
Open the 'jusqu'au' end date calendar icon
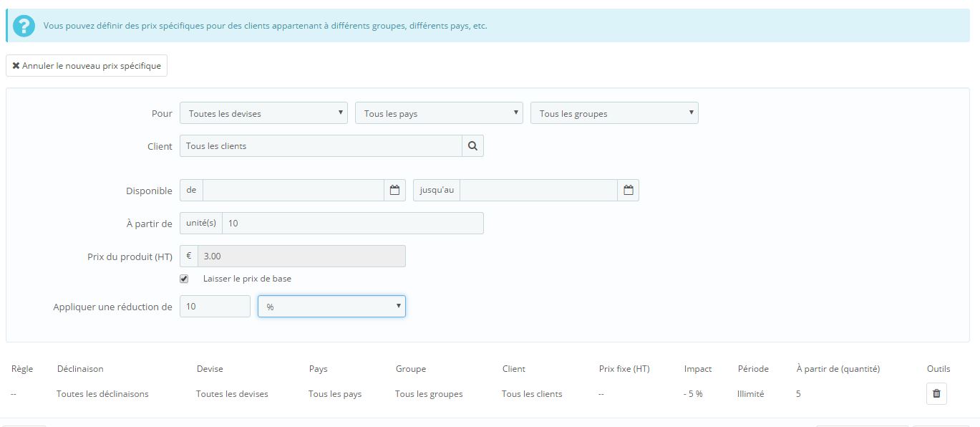coord(629,191)
